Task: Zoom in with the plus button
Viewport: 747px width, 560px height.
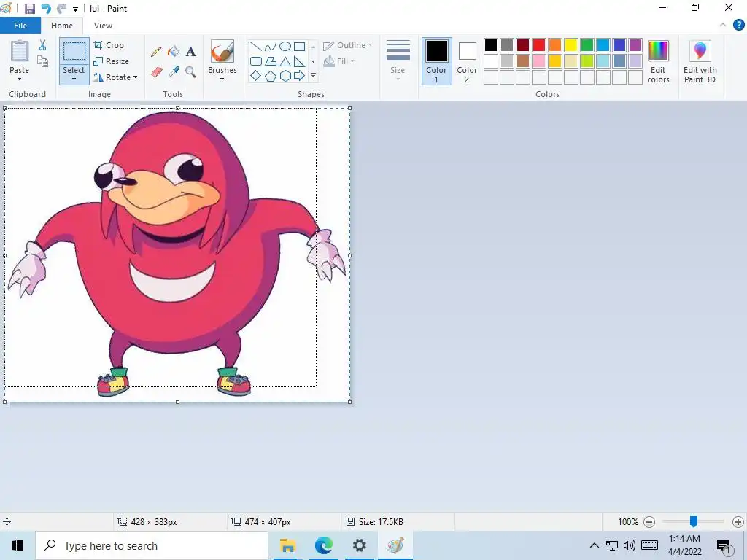Action: pos(738,522)
